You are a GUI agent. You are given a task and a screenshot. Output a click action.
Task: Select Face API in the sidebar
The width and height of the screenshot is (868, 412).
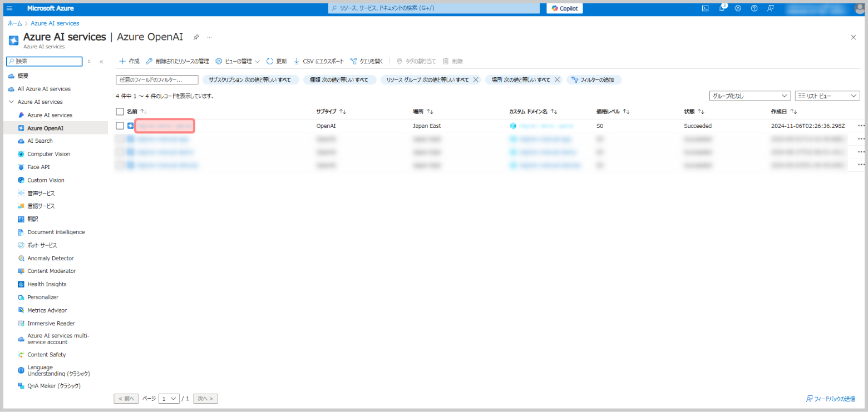(38, 167)
